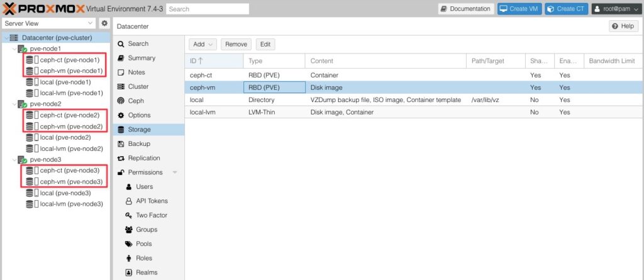This screenshot has height=280, width=644.
Task: Collapse the Datacenter tree node
Action: click(6, 38)
